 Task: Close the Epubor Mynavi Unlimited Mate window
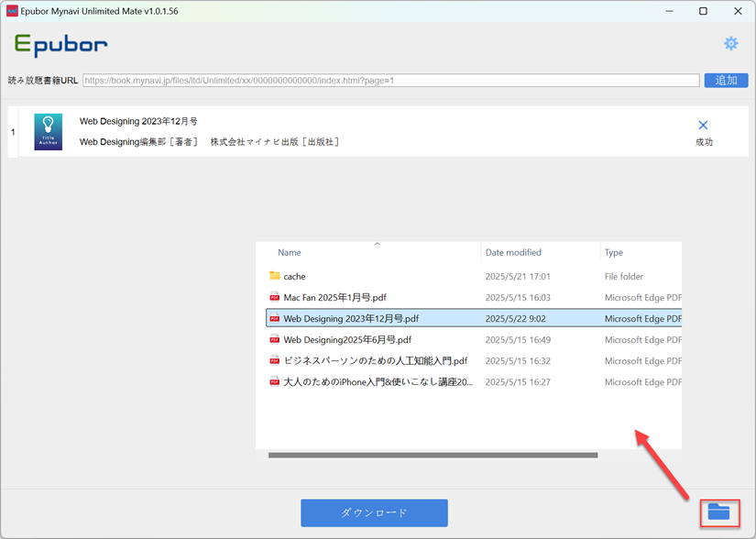click(738, 11)
